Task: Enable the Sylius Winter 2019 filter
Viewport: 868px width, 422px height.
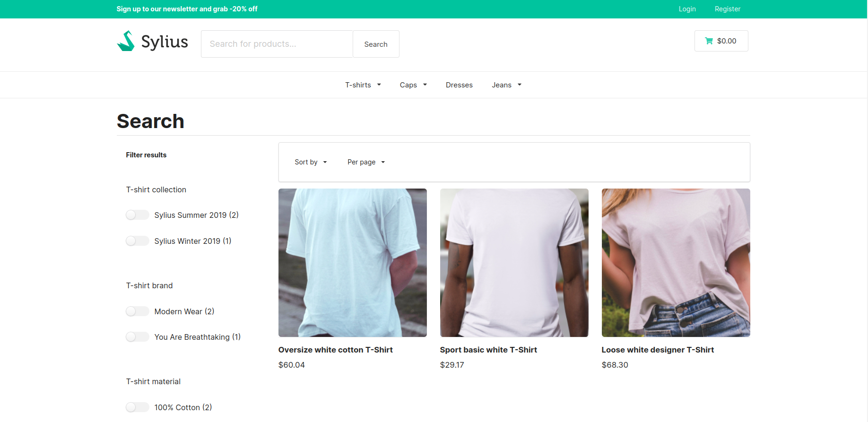Action: (x=137, y=241)
